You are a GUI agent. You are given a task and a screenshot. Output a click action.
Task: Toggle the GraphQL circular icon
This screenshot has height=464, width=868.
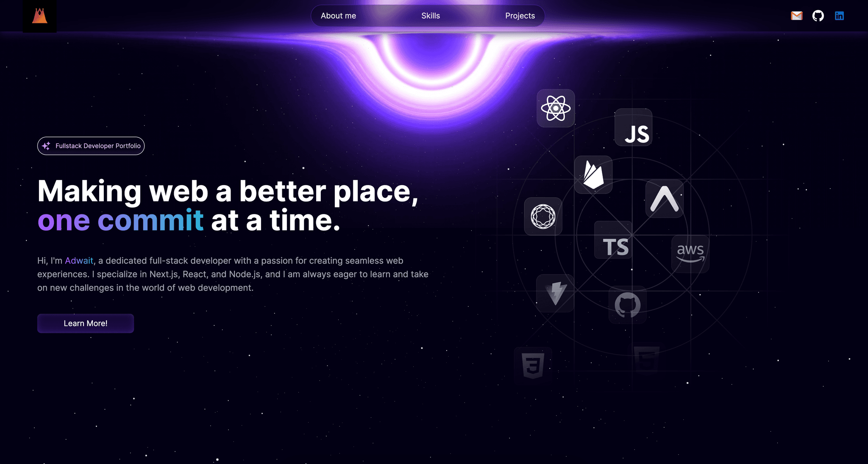point(542,215)
